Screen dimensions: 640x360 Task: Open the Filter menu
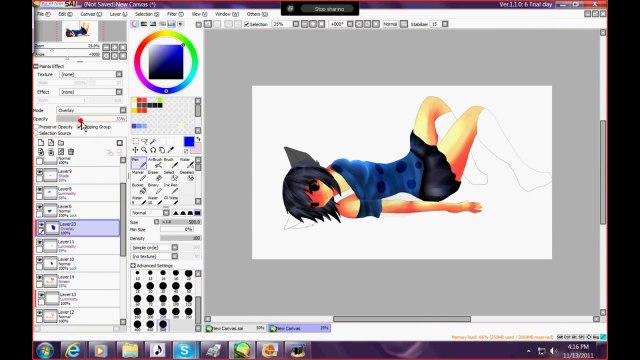[x=175, y=14]
